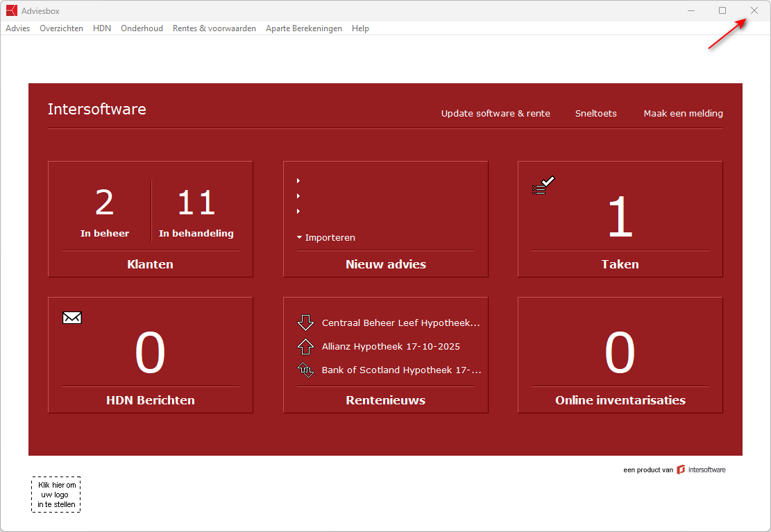Click the envelope icon in HDN Berichten
Image resolution: width=771 pixels, height=532 pixels.
(x=72, y=318)
